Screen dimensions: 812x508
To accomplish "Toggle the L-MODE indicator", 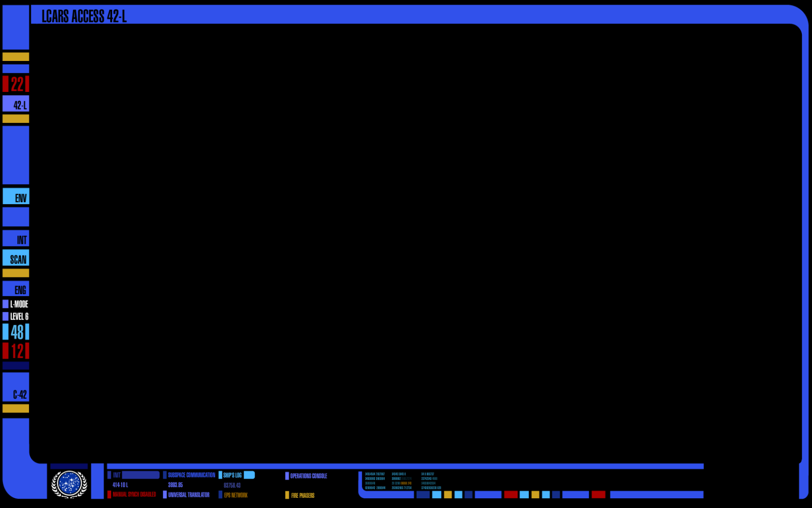I will coord(16,304).
